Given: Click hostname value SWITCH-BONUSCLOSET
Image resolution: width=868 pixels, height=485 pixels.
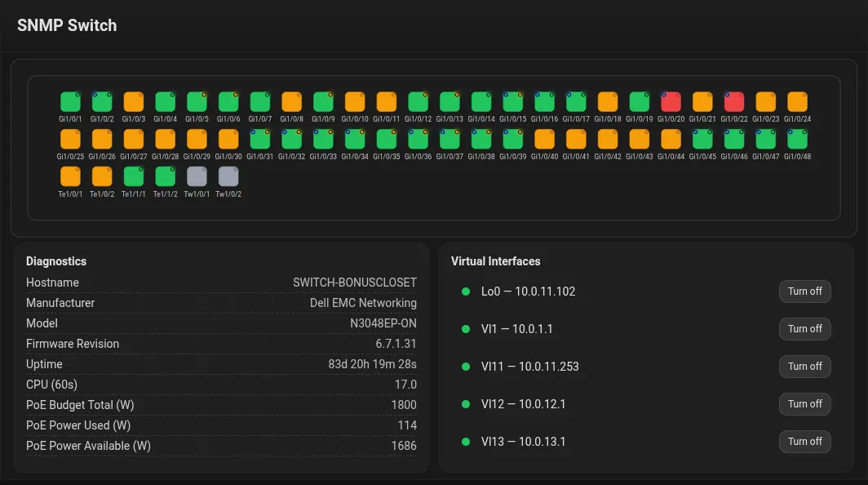Looking at the screenshot, I should [355, 283].
